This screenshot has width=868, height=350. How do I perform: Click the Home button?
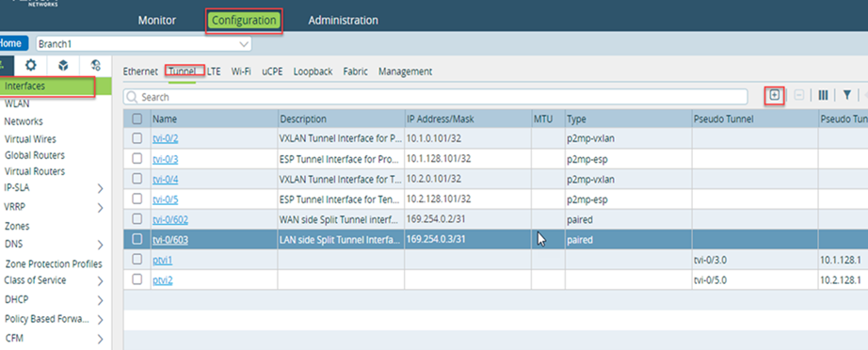(x=11, y=43)
